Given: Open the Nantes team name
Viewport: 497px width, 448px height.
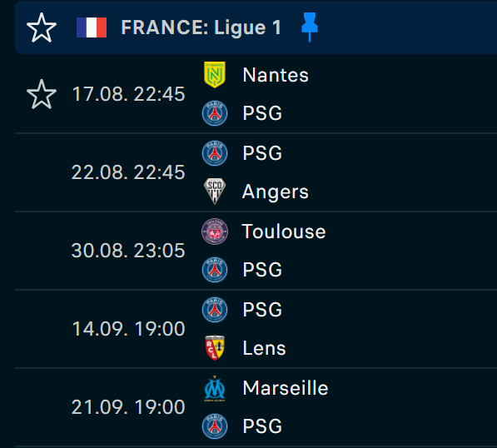Looking at the screenshot, I should [x=276, y=75].
